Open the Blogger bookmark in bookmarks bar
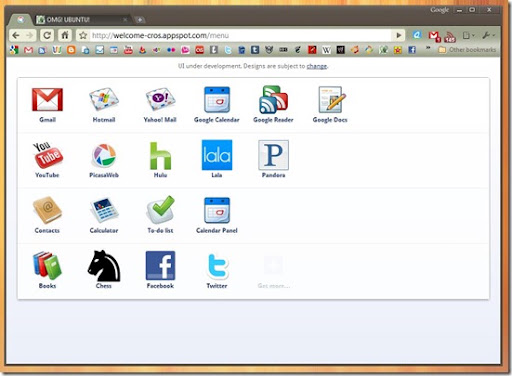The image size is (512, 376). pos(71,50)
